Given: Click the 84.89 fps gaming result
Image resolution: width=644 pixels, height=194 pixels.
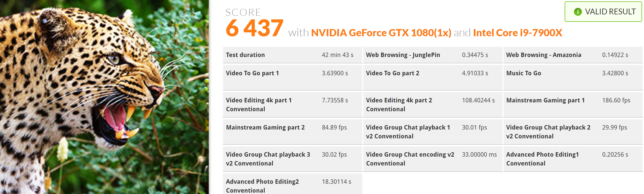Looking at the screenshot, I should coord(334,127).
